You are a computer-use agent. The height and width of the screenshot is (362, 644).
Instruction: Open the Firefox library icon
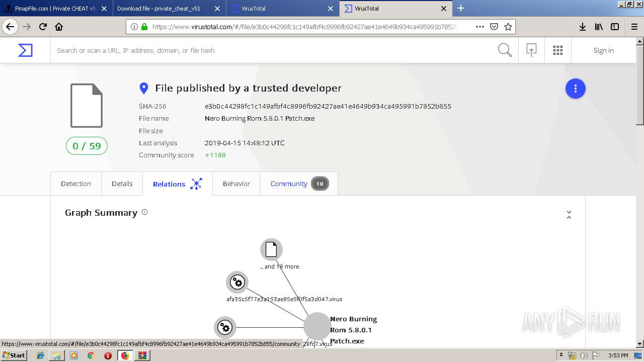click(x=599, y=27)
